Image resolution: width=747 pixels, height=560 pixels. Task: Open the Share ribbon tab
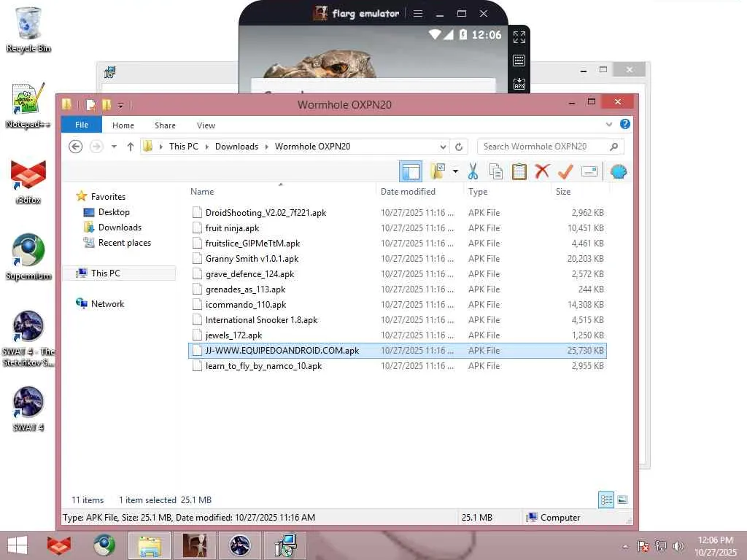pos(165,125)
